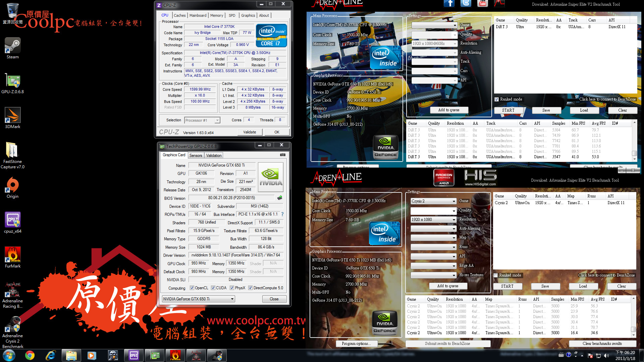Click the GPU-Z BIOS save chip icon
644x362 pixels.
280,198
